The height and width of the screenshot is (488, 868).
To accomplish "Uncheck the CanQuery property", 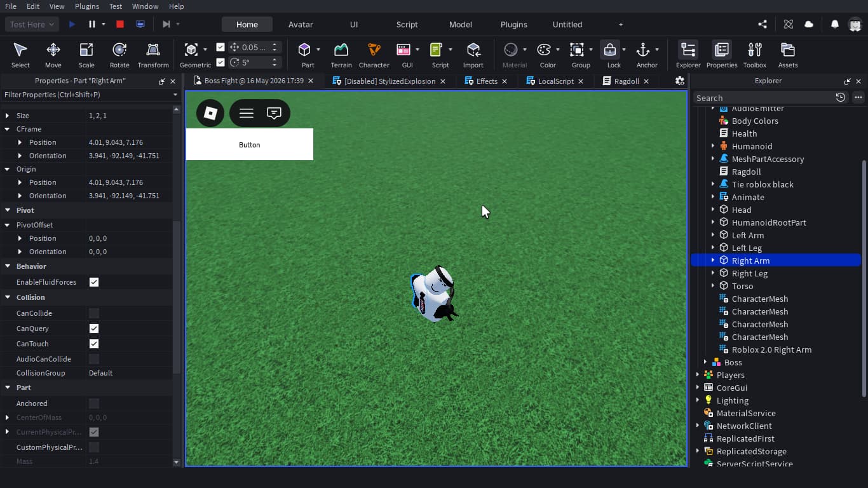I will (94, 329).
